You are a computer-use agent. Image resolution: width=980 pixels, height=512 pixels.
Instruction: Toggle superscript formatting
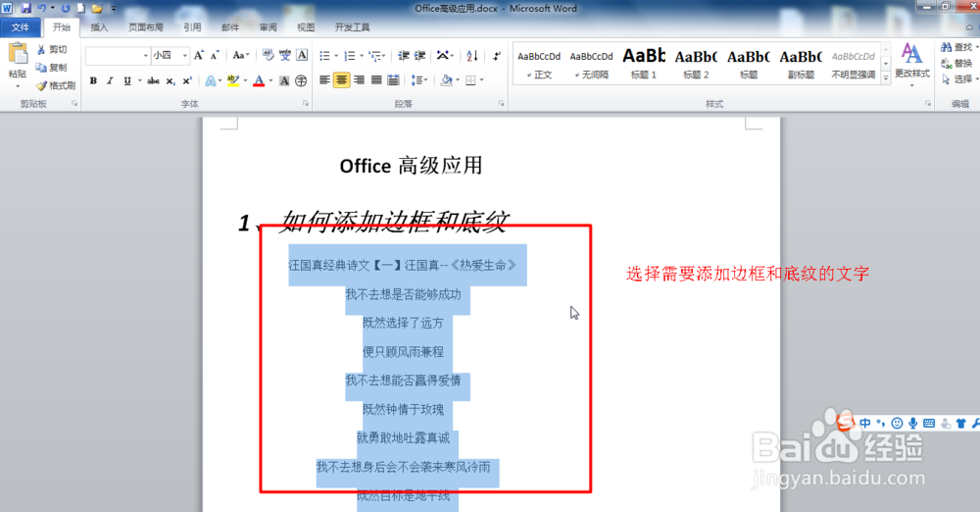pos(187,80)
